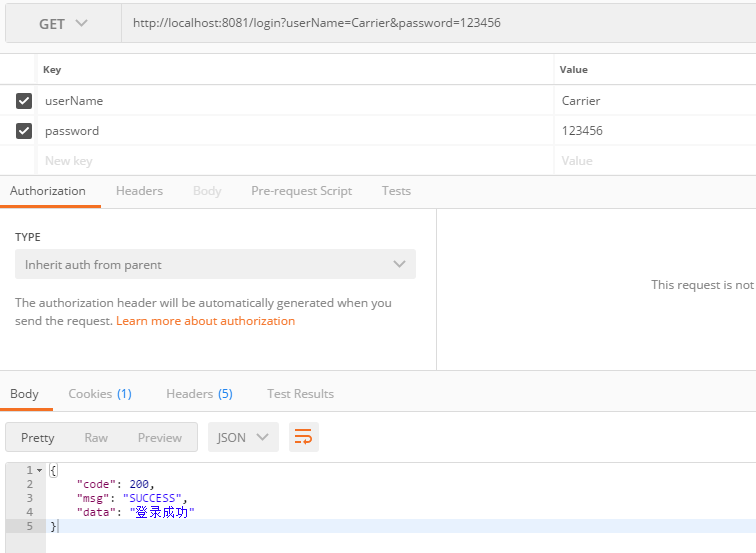Edit the userName key cell

pos(295,101)
